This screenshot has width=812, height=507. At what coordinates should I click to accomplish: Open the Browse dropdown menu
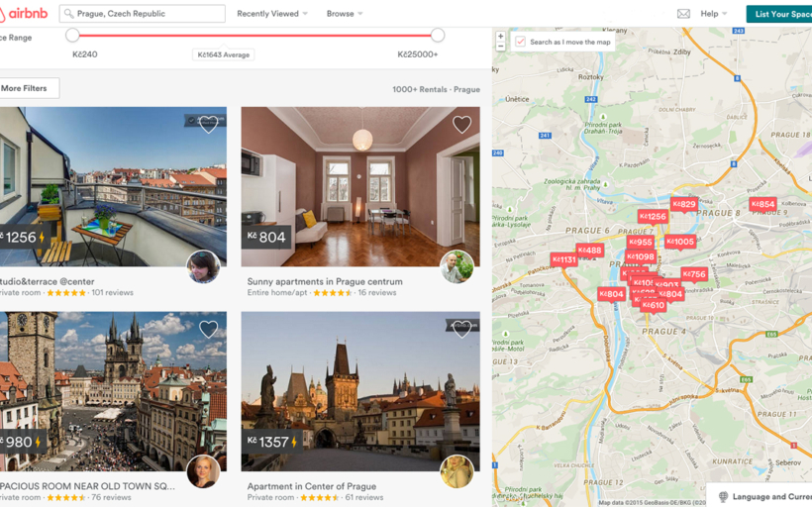[x=345, y=14]
